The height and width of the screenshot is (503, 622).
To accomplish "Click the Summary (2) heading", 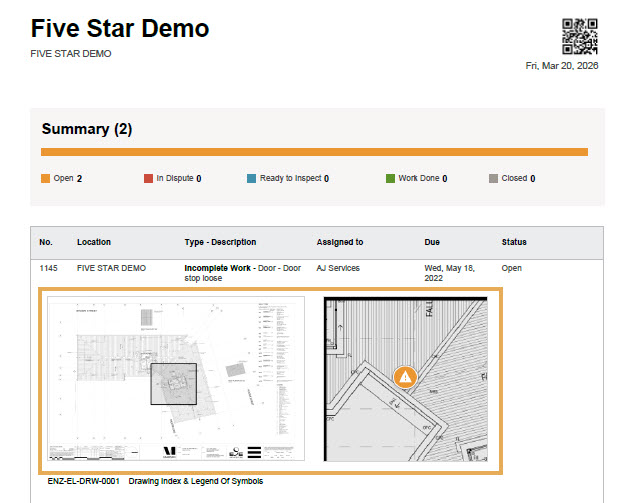I will 87,129.
